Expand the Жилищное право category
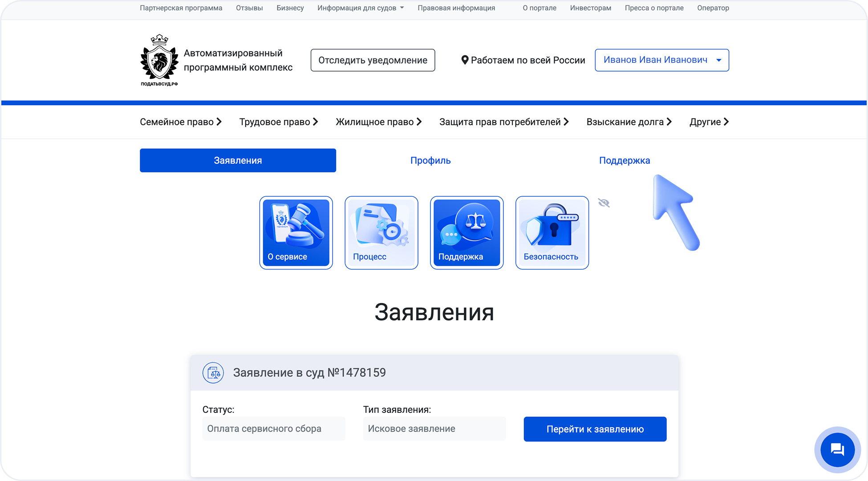868x481 pixels. tap(379, 122)
